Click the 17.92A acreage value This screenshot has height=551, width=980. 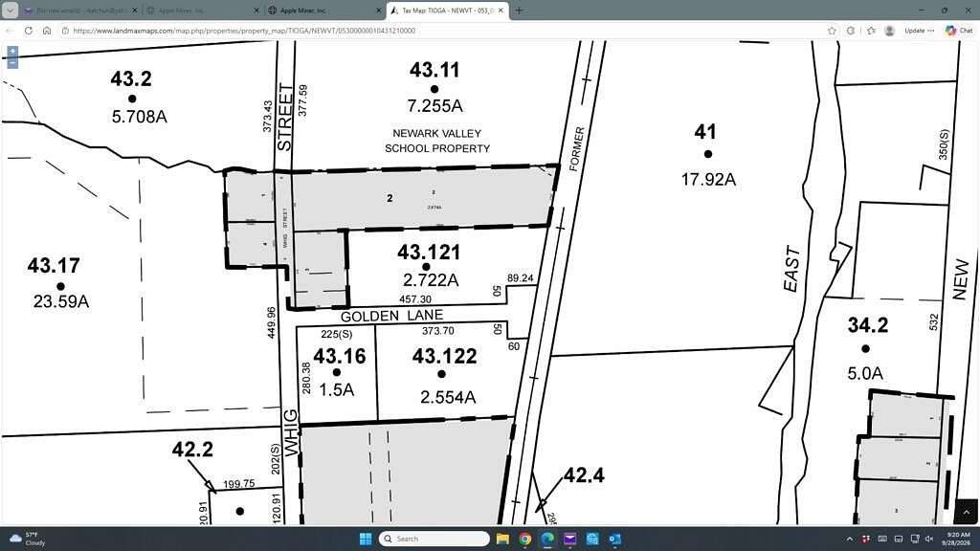coord(708,180)
